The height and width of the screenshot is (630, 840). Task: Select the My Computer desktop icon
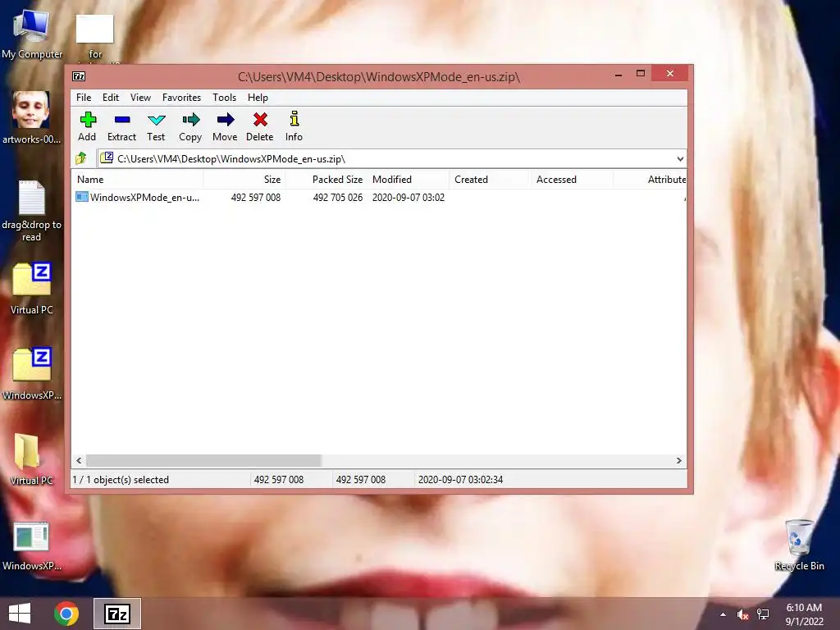coord(32,34)
